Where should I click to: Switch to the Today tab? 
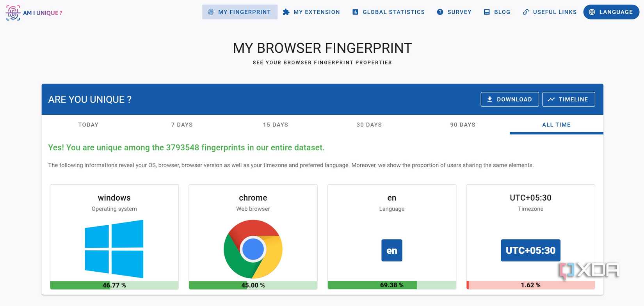(88, 125)
